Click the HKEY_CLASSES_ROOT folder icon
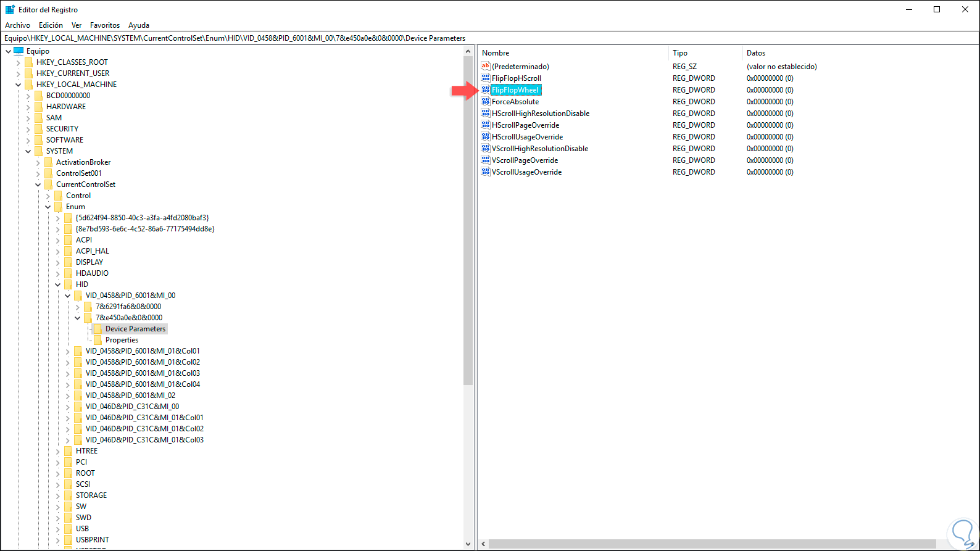980x551 pixels. coord(28,62)
